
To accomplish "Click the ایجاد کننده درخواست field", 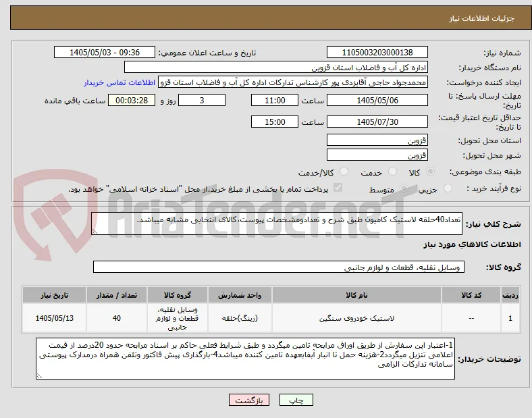I will [x=293, y=82].
